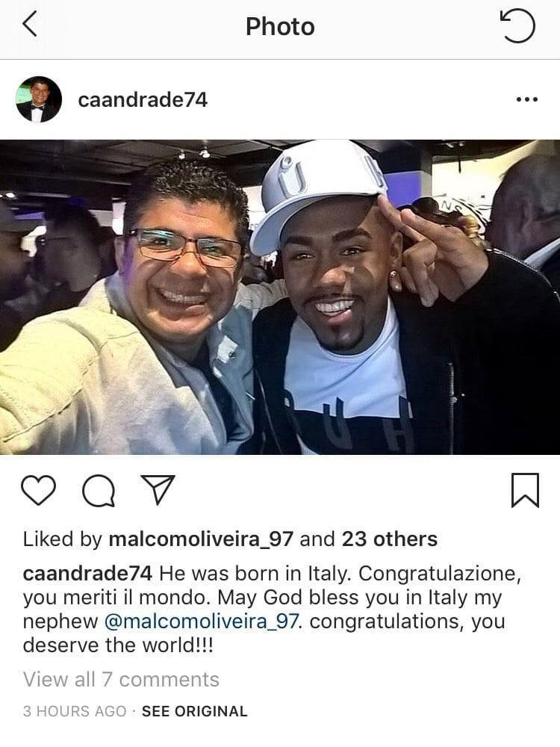
Task: Tap the 'Liked by' text label
Action: pyautogui.click(x=63, y=539)
